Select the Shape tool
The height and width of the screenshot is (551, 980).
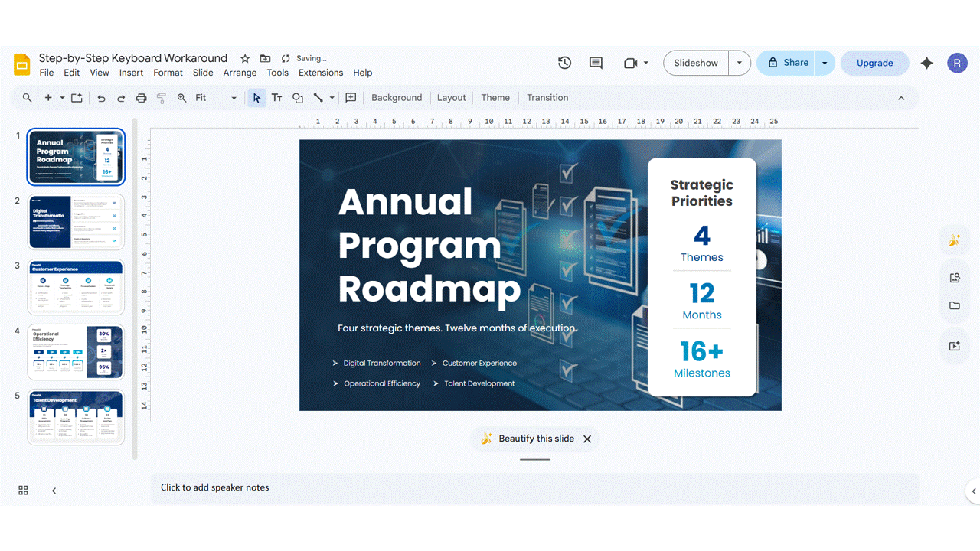point(298,98)
